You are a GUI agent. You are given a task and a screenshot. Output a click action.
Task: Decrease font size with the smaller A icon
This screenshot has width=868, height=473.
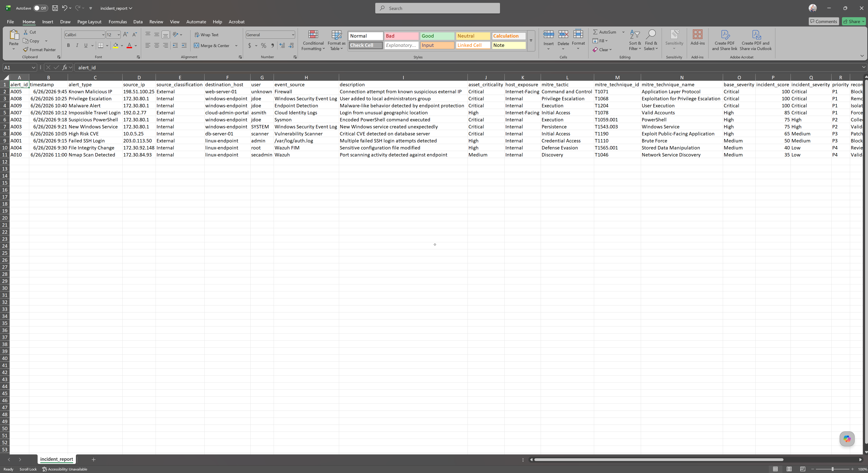[x=134, y=35]
